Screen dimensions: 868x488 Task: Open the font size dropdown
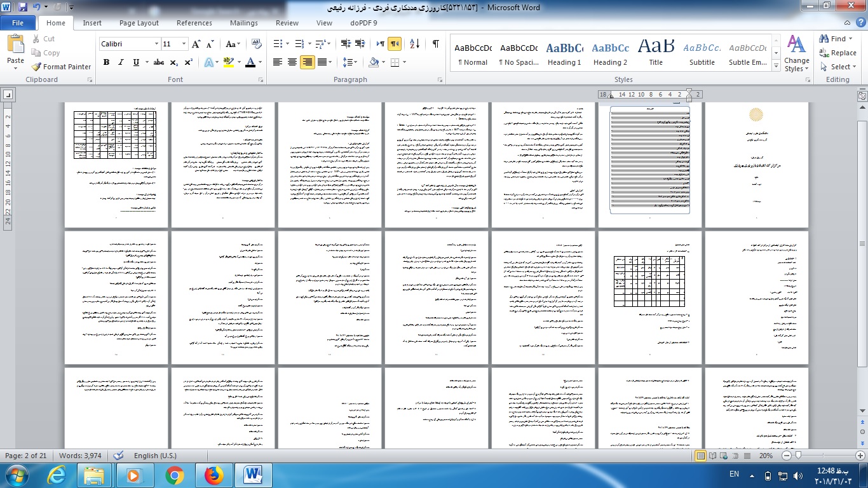(184, 44)
